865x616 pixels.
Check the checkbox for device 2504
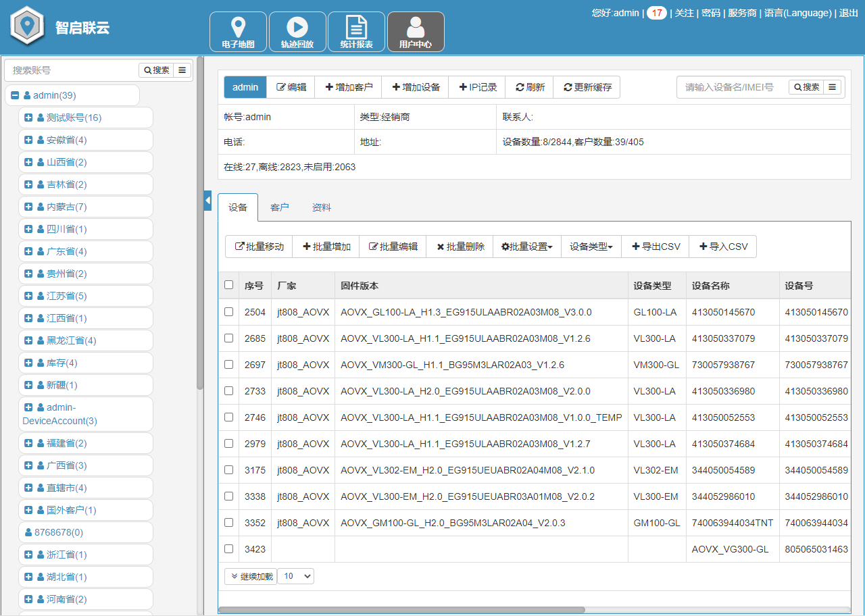(x=228, y=311)
